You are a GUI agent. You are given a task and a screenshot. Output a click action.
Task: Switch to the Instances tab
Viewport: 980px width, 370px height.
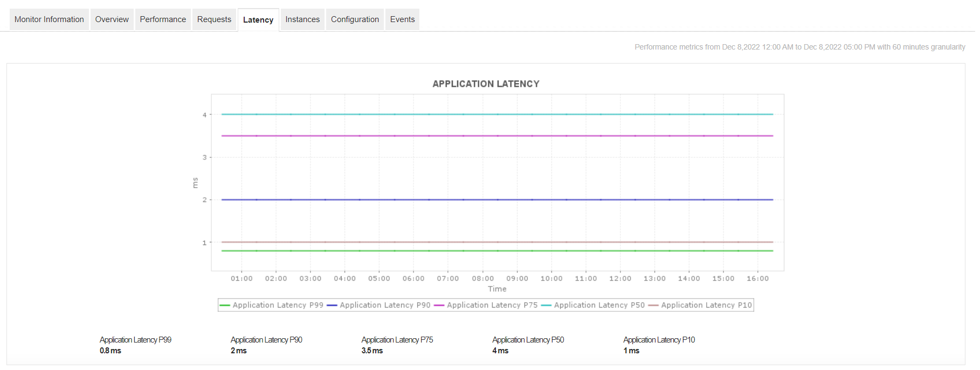pyautogui.click(x=302, y=19)
